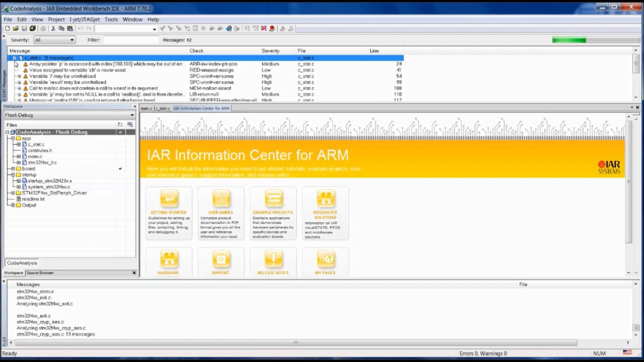Select system_stm32f4xx.c in workspace tree
The width and height of the screenshot is (644, 362).
[x=49, y=187]
